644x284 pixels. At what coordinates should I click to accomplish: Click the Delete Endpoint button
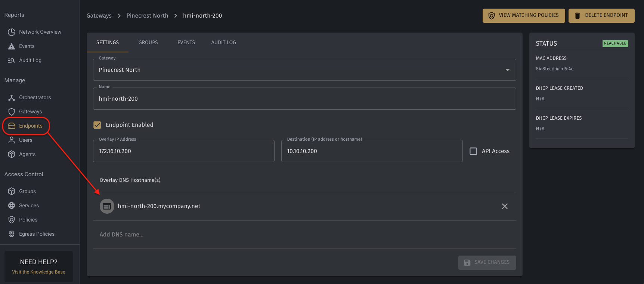(x=601, y=16)
